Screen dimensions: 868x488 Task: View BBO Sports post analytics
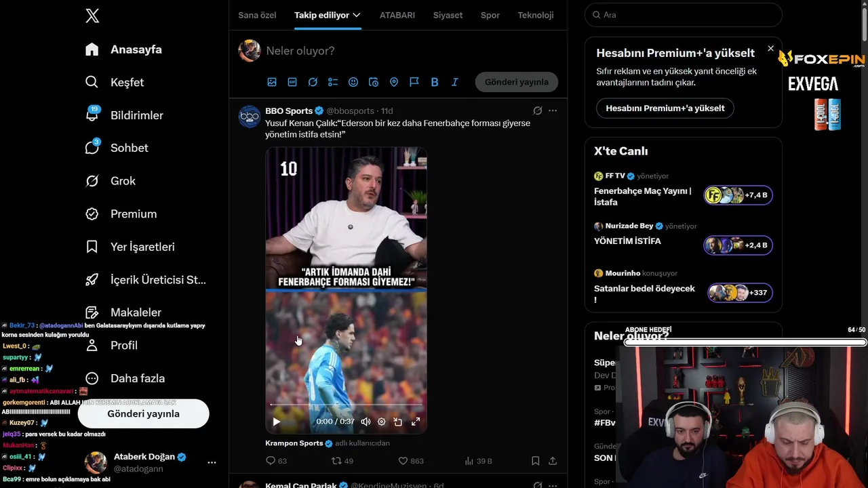pyautogui.click(x=478, y=461)
